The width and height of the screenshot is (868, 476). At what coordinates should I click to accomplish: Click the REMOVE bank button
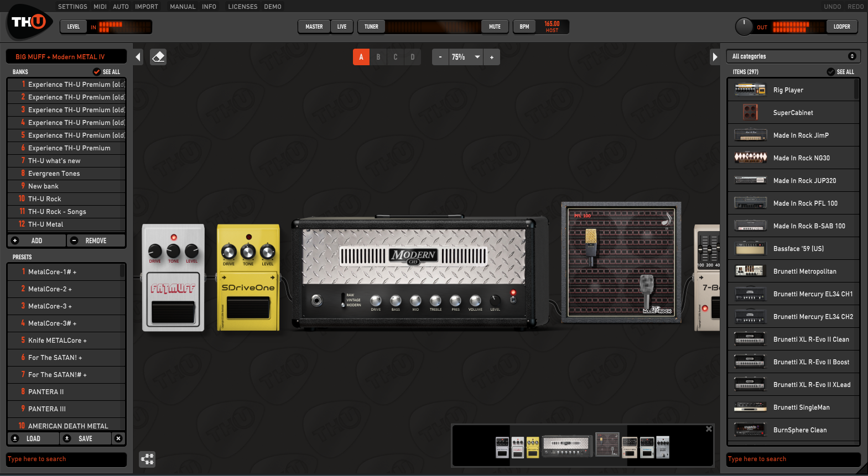coord(96,240)
